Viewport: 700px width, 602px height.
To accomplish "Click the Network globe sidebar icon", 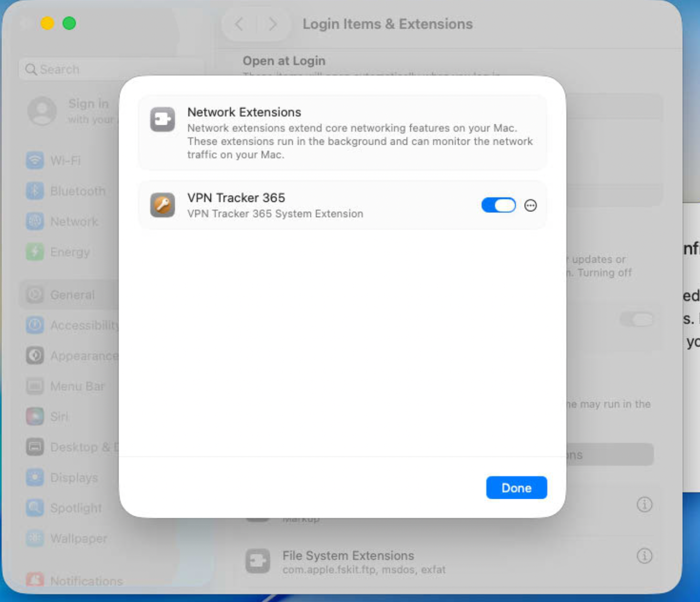I will pyautogui.click(x=35, y=221).
